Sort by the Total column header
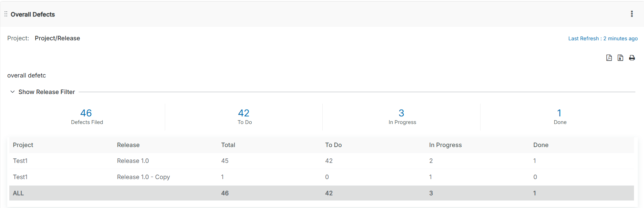Screen dimensions: 644x208 [228, 145]
